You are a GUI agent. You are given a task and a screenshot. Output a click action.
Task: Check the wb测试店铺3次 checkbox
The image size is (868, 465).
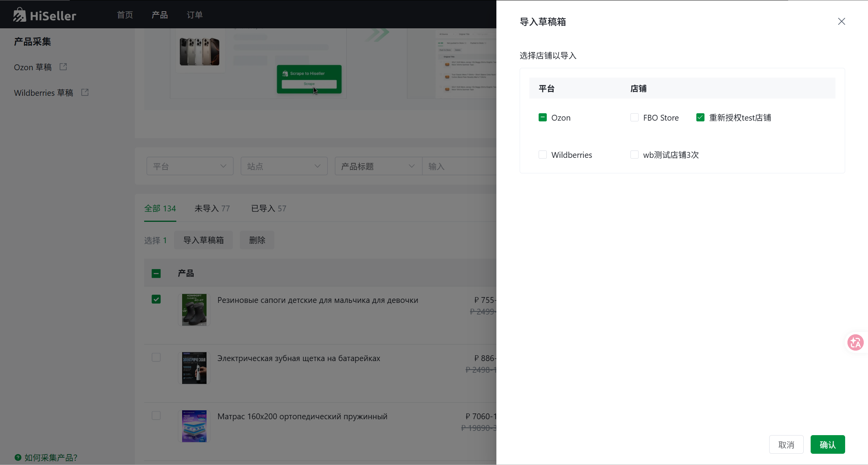pyautogui.click(x=634, y=154)
